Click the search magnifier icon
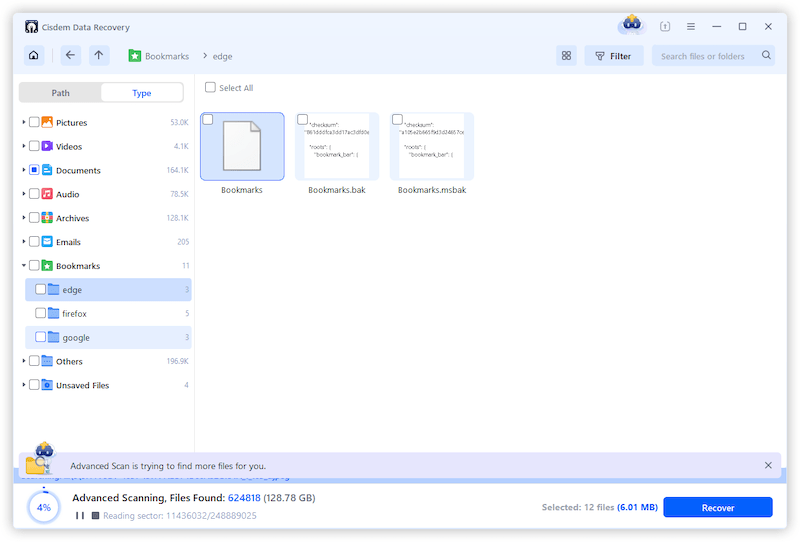 pyautogui.click(x=766, y=56)
